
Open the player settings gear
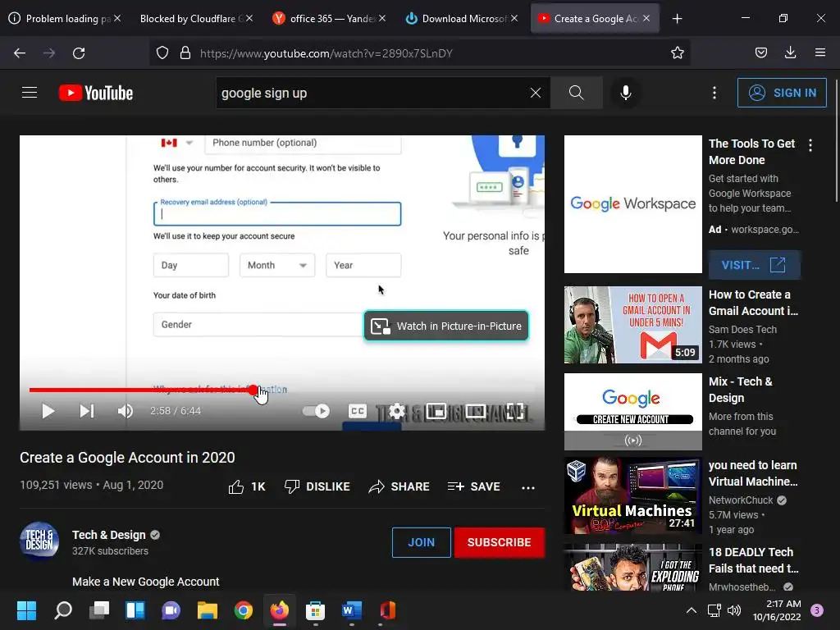(x=397, y=411)
